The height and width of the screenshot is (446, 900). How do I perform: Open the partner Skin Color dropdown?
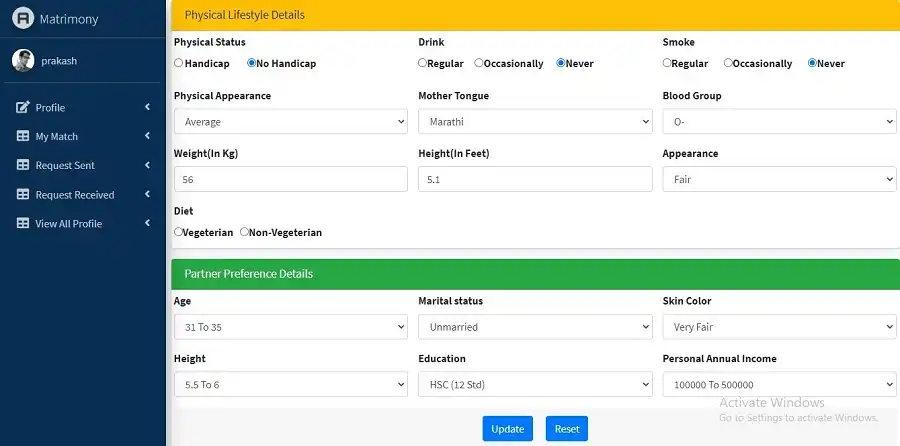pos(779,327)
